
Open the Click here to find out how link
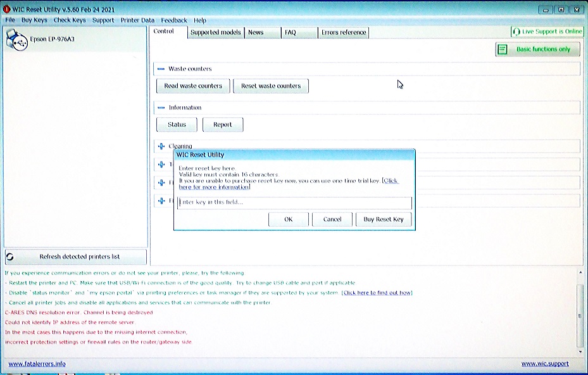point(377,293)
